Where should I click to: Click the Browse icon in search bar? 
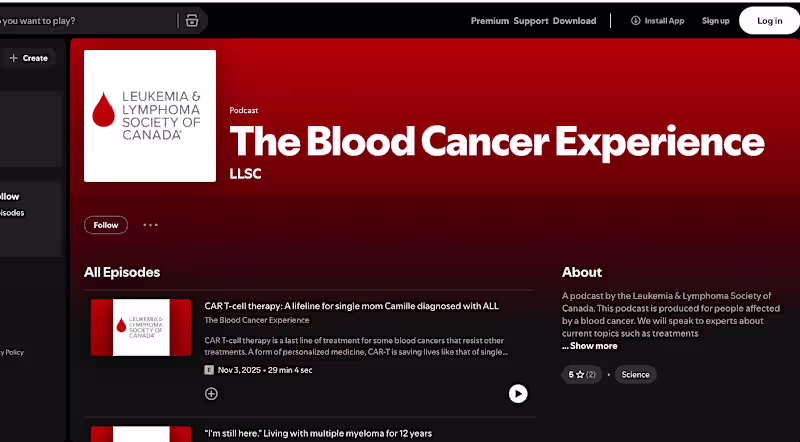pyautogui.click(x=192, y=20)
